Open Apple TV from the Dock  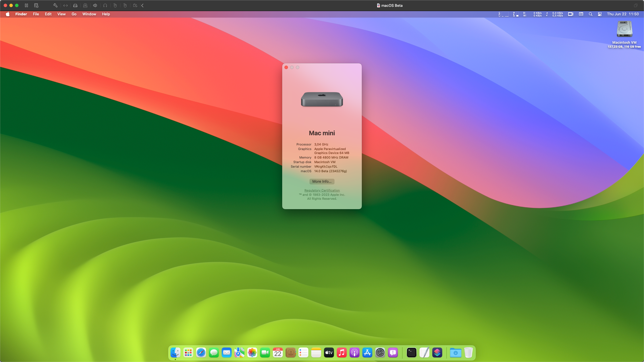point(329,353)
